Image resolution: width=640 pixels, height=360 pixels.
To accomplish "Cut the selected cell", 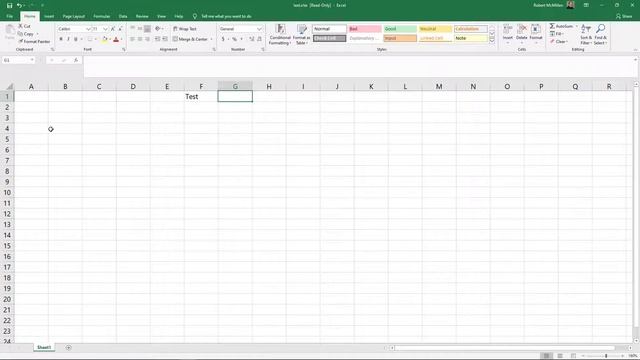I will coord(24,26).
